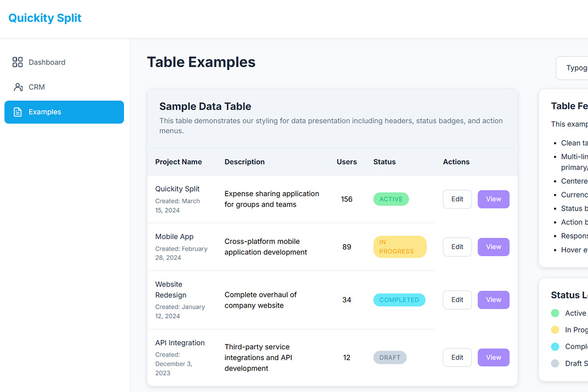Edit the Mobile App project
588x392 pixels.
click(457, 247)
